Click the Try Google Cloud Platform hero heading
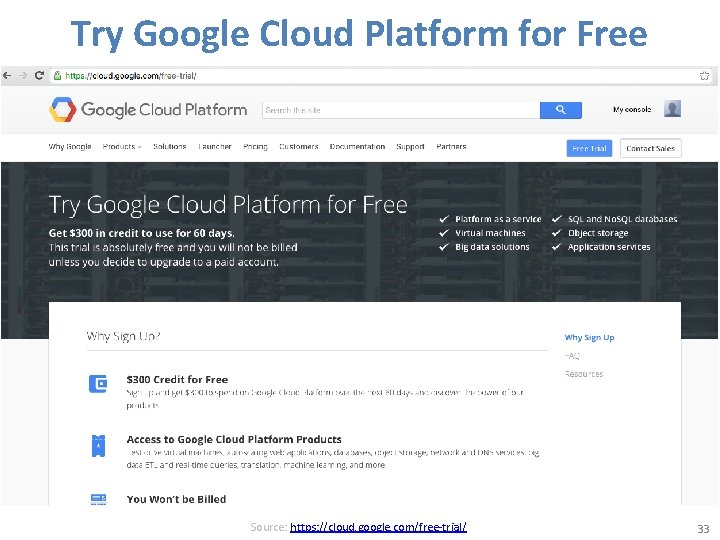This screenshot has width=720, height=540. 228,205
